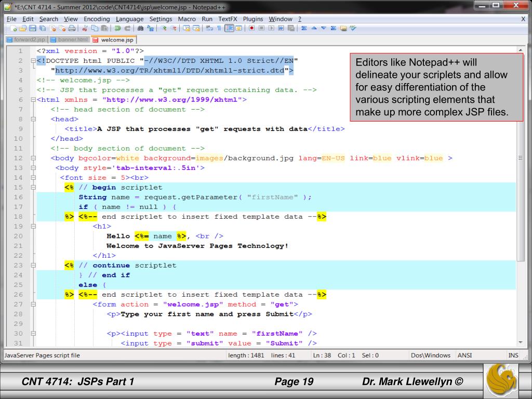Open the Replace dialog from the toolbar

(150, 29)
